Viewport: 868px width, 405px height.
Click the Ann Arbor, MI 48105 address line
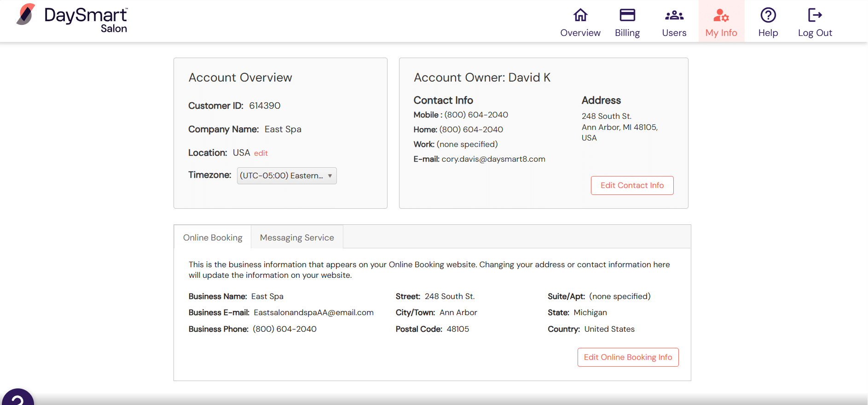coord(620,127)
